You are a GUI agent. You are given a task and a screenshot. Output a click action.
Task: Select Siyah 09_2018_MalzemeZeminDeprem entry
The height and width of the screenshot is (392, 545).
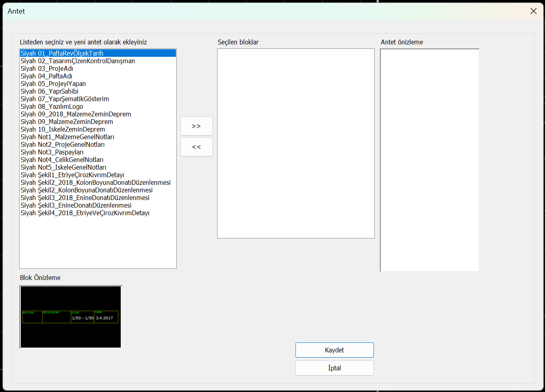[x=76, y=114]
